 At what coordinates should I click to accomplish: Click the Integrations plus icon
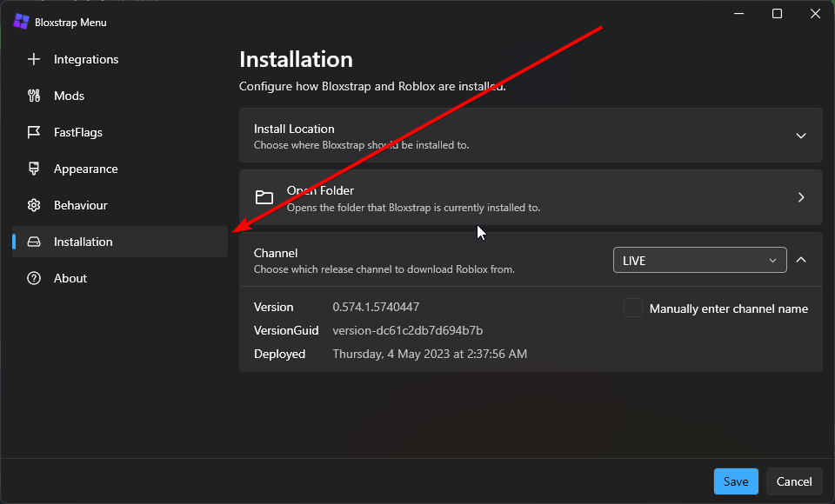(35, 59)
